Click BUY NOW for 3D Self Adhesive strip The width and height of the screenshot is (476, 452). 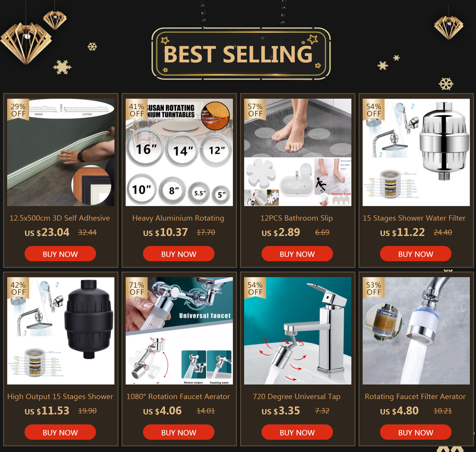(x=60, y=254)
